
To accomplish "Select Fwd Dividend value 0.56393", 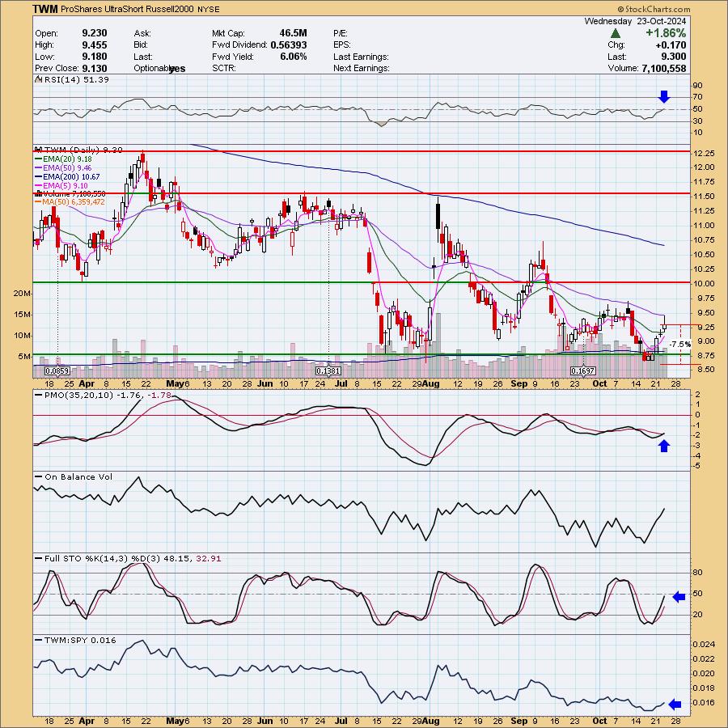I will tap(289, 45).
